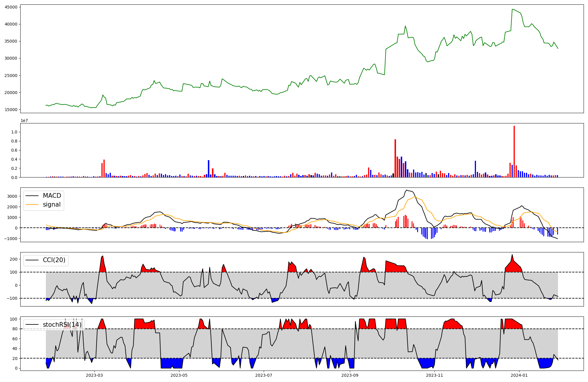
Task: Click the 15000 price axis tick label
Action: (11, 110)
